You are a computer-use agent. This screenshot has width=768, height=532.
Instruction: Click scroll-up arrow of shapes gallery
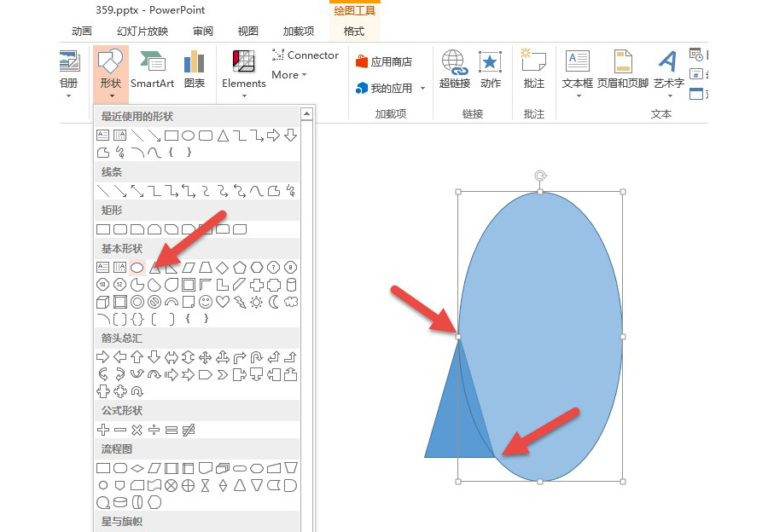coord(307,114)
